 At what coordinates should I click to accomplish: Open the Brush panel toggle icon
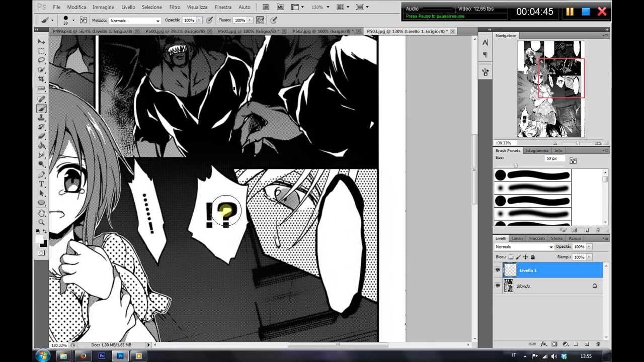point(84,20)
